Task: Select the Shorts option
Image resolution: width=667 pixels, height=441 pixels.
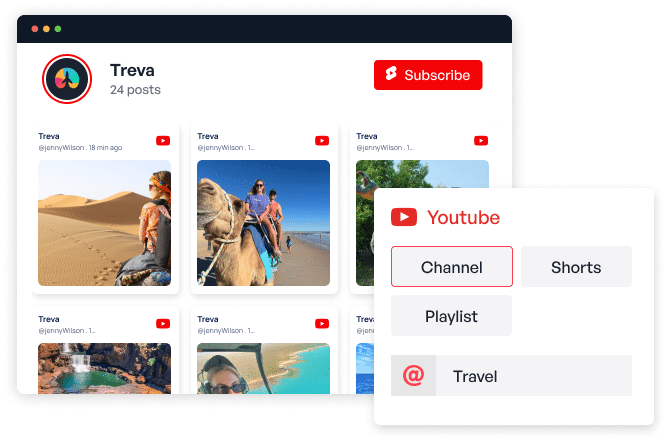Action: point(576,267)
